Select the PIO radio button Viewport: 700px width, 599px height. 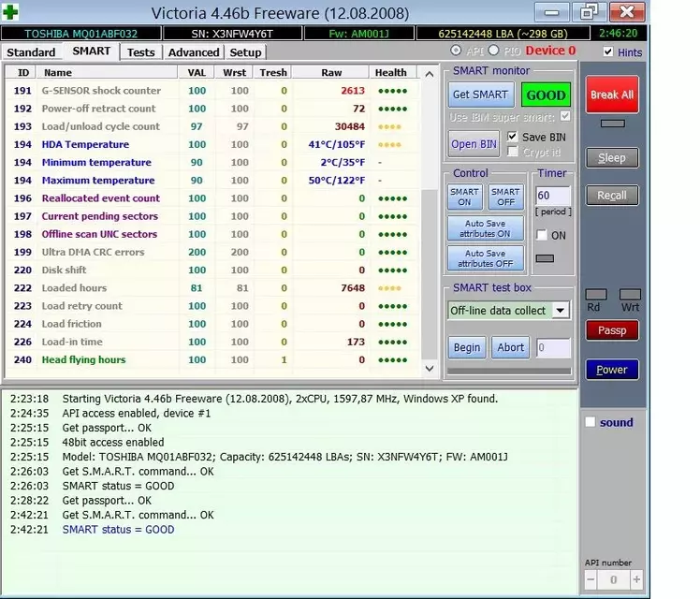coord(493,51)
